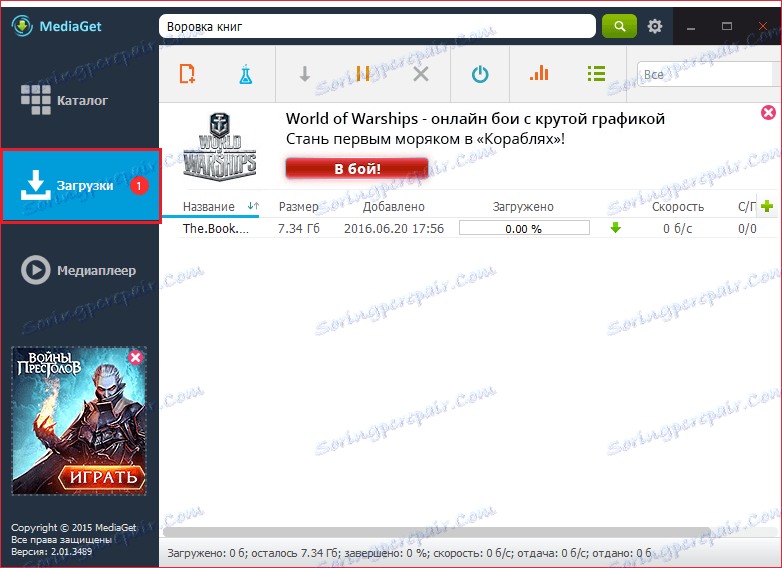
Task: Close the MediaGet window
Action: pyautogui.click(x=763, y=26)
